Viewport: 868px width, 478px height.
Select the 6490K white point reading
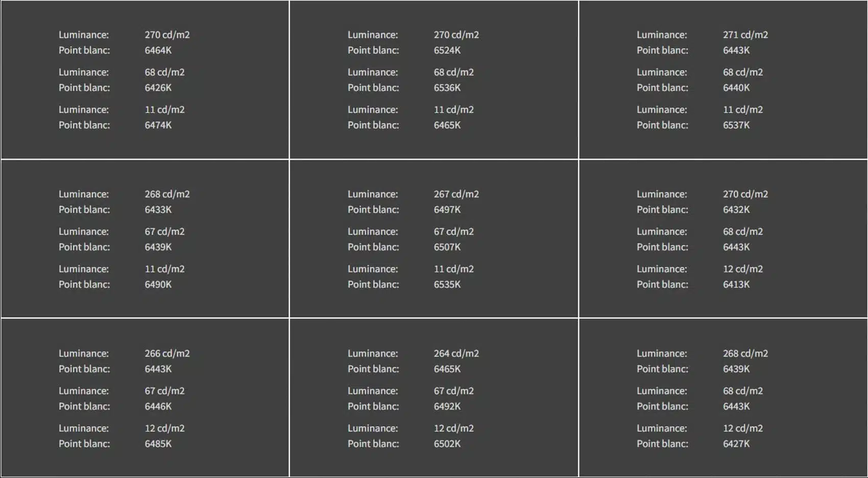[158, 284]
